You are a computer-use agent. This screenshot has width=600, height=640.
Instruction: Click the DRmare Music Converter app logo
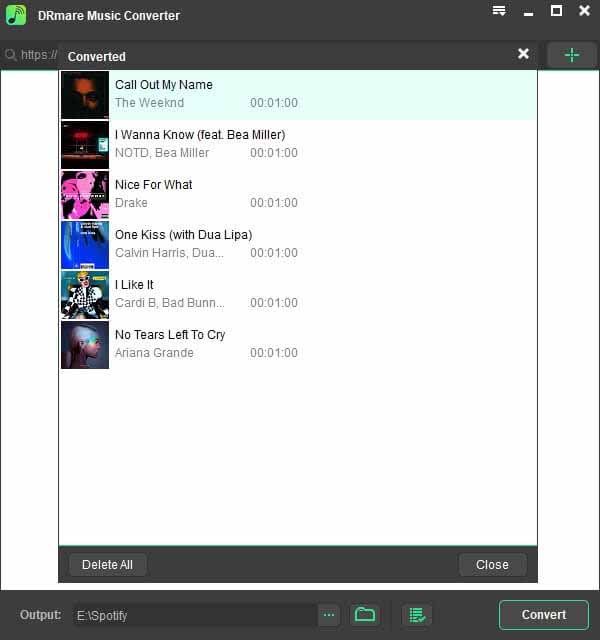16,15
